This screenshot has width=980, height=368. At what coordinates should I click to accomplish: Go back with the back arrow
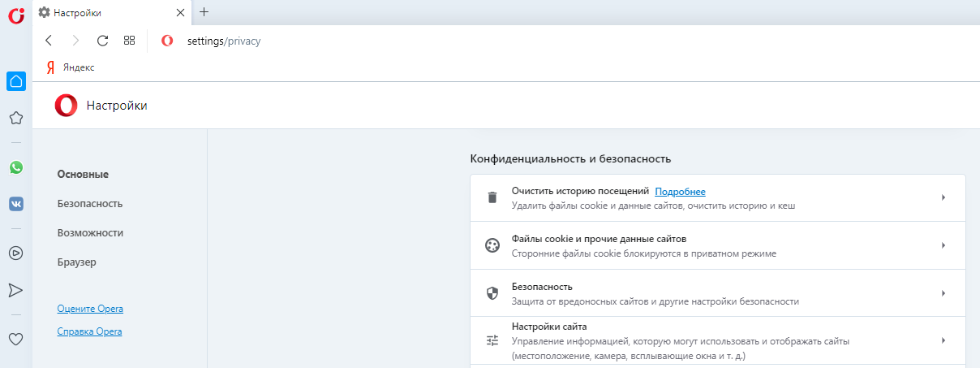pos(49,40)
